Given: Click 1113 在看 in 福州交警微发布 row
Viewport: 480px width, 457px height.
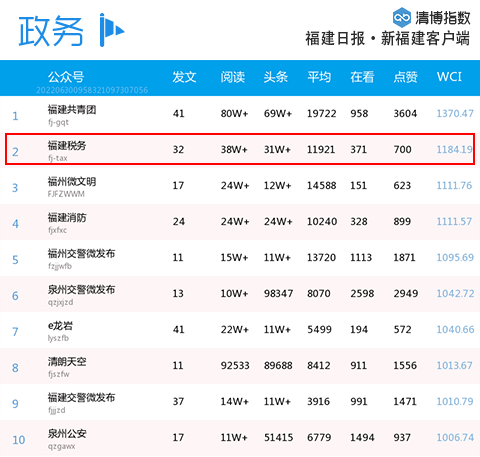Looking at the screenshot, I should point(361,258).
